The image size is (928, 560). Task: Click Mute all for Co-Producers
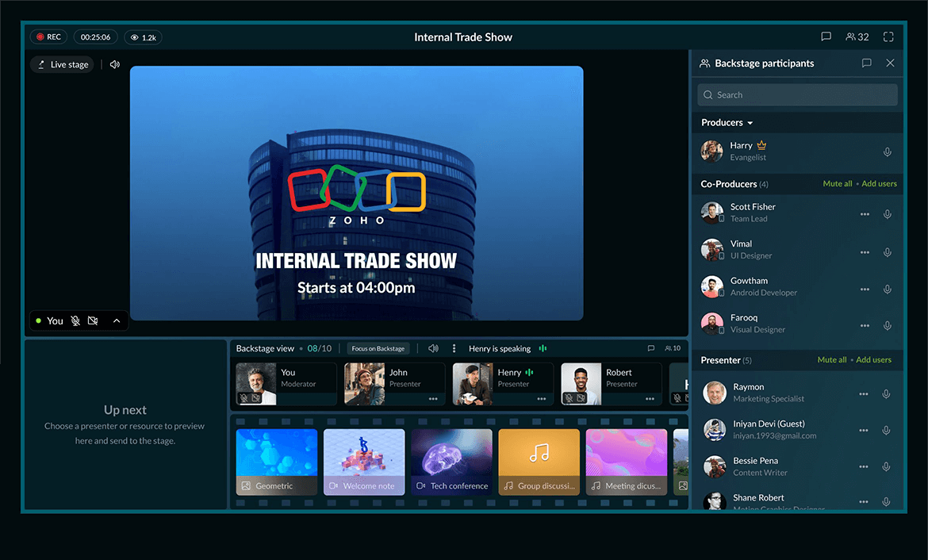tap(837, 184)
